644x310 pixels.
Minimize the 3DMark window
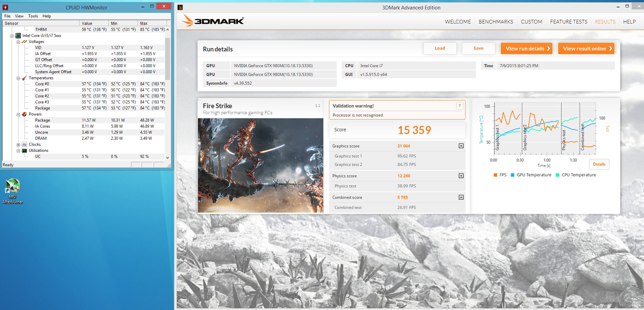(618, 6)
